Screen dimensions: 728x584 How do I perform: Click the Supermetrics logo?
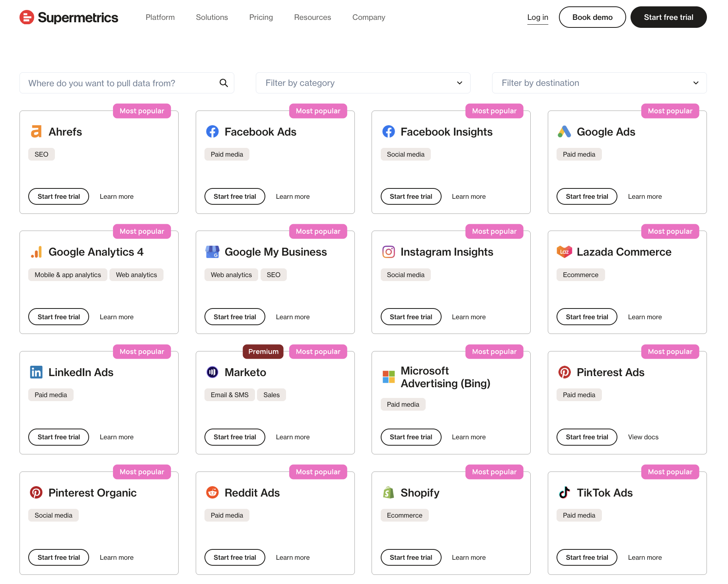pos(68,17)
